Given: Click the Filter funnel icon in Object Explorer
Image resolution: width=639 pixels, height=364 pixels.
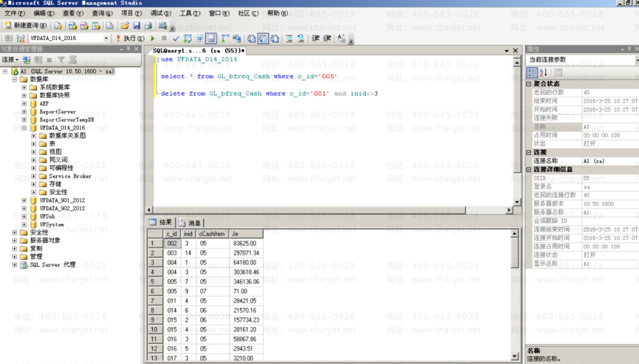Looking at the screenshot, I should [61, 60].
